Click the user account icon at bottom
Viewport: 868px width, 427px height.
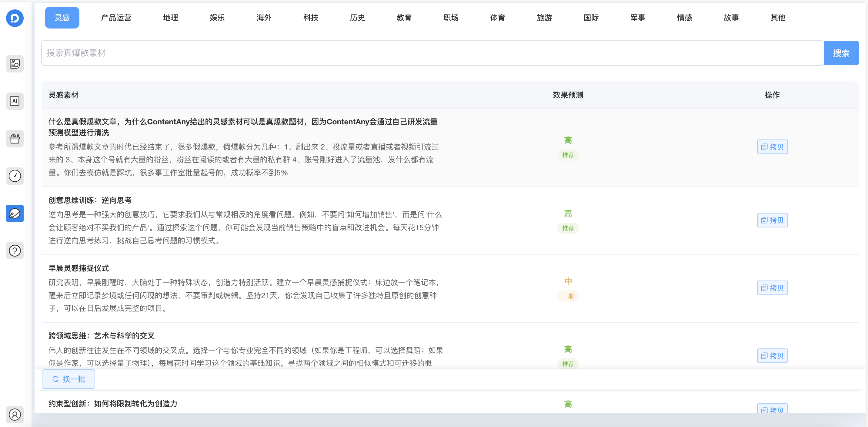[15, 415]
